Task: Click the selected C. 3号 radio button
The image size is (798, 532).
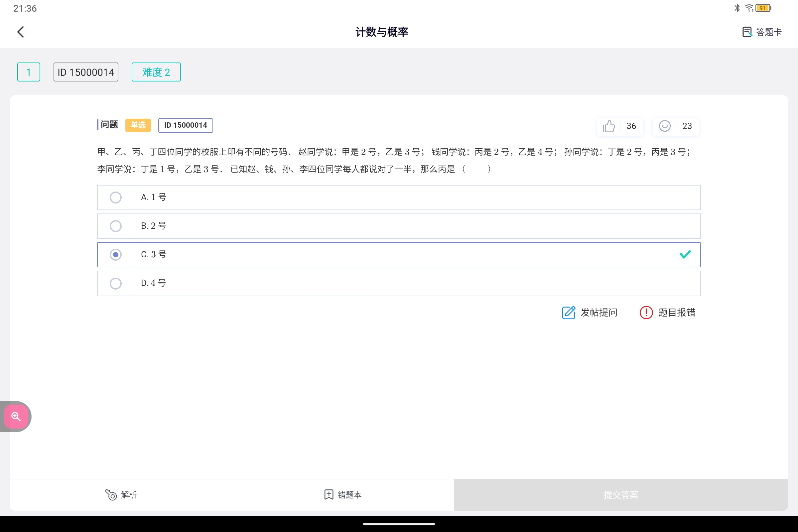Action: tap(116, 254)
